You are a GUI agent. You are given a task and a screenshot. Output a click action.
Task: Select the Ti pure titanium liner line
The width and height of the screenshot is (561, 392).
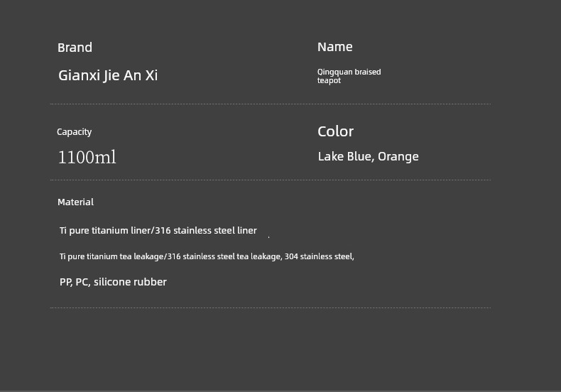158,230
